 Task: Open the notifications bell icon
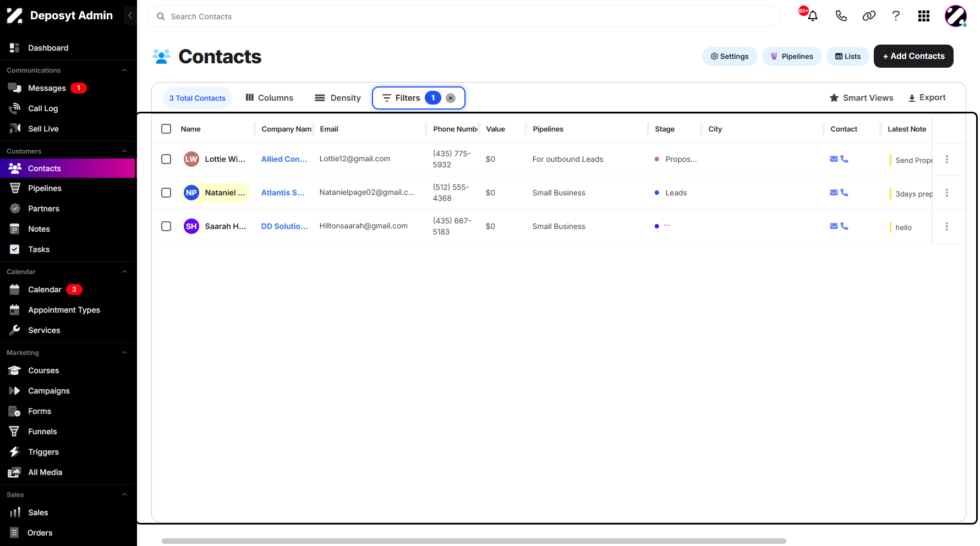pos(812,16)
